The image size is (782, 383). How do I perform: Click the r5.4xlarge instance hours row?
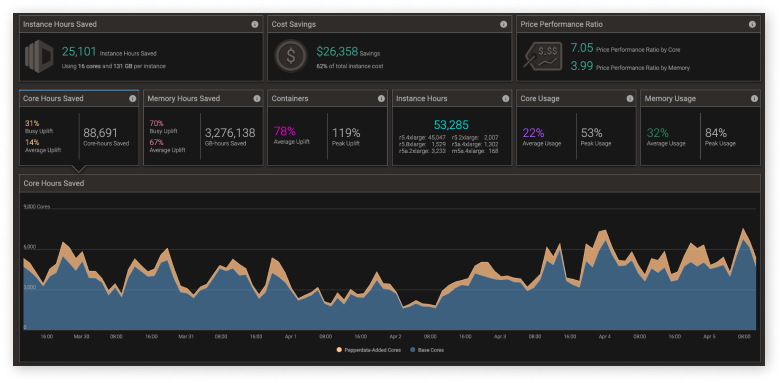422,138
